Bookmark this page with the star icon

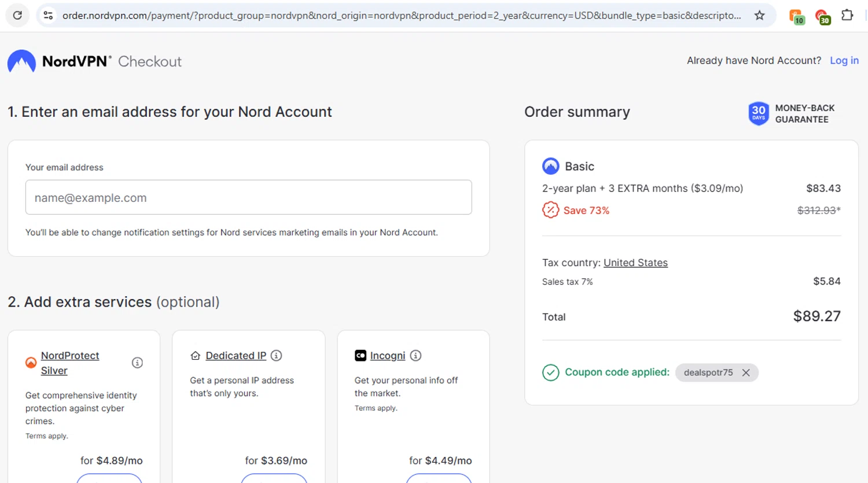[760, 16]
